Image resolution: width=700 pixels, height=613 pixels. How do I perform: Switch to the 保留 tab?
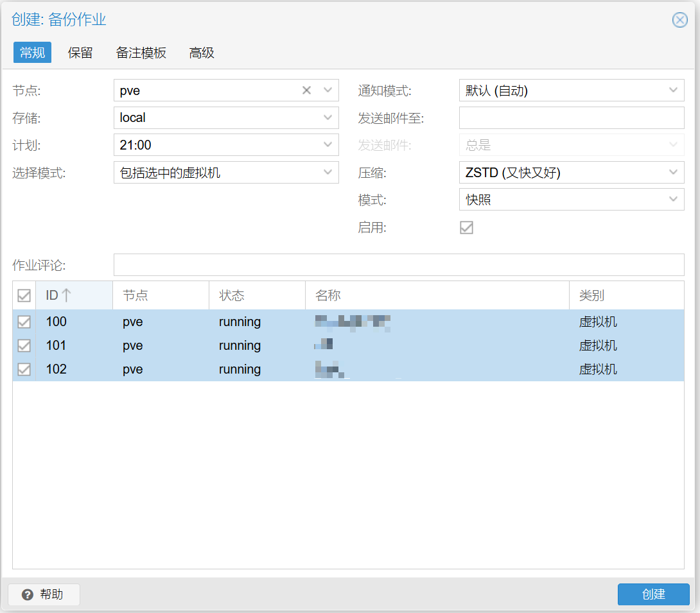(80, 53)
